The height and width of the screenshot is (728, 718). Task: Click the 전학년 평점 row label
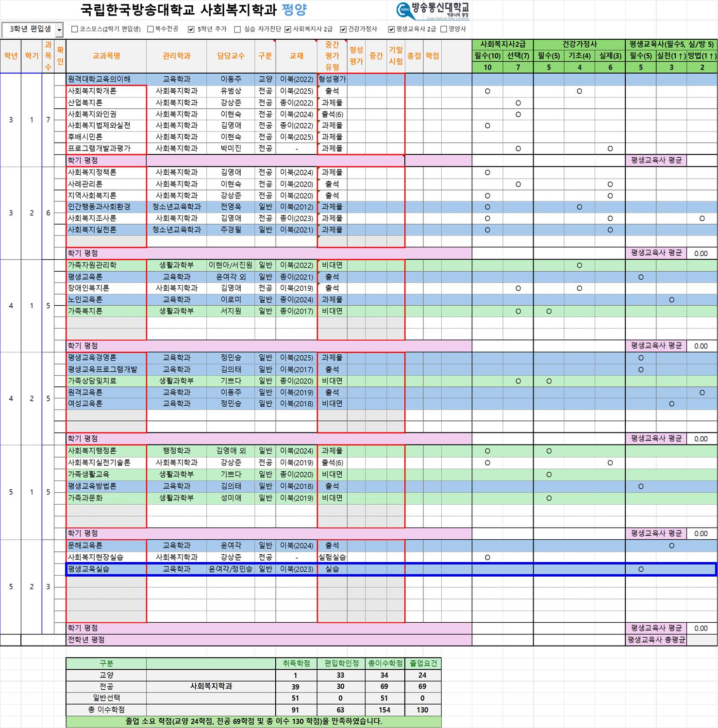tap(86, 640)
